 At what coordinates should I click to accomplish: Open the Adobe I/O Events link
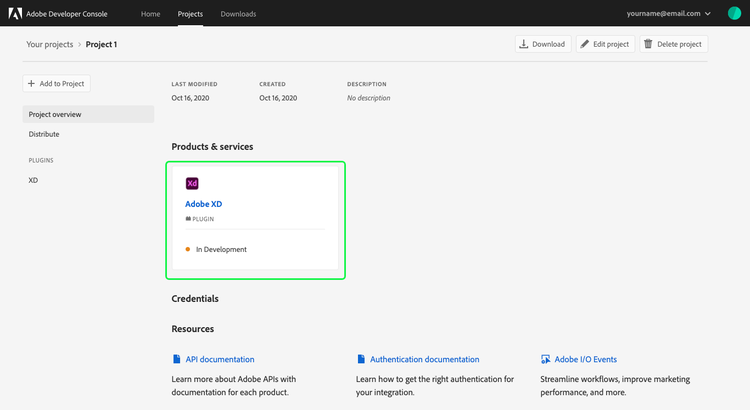[585, 359]
